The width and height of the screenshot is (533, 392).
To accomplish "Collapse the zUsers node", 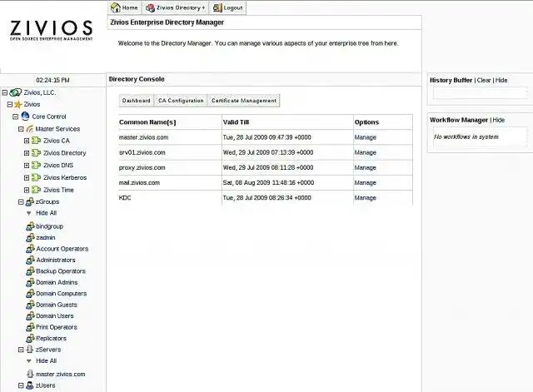I will (21, 385).
